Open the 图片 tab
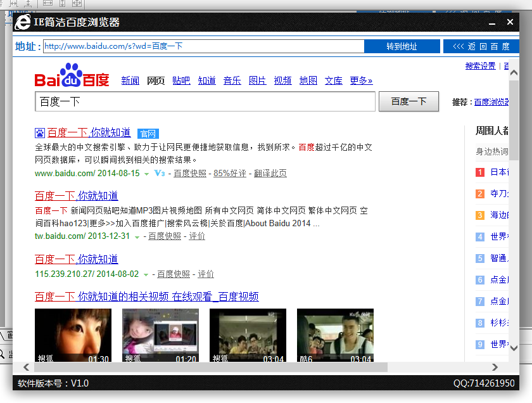 257,81
